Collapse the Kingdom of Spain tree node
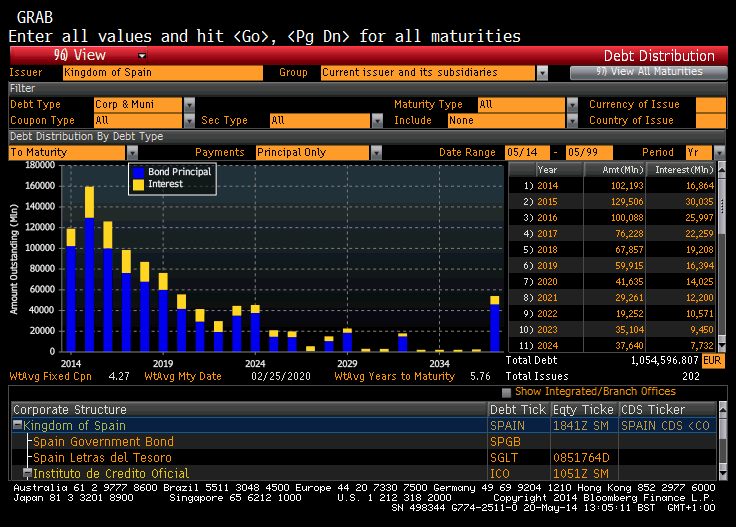Viewport: 736px width, 527px height. pos(17,425)
